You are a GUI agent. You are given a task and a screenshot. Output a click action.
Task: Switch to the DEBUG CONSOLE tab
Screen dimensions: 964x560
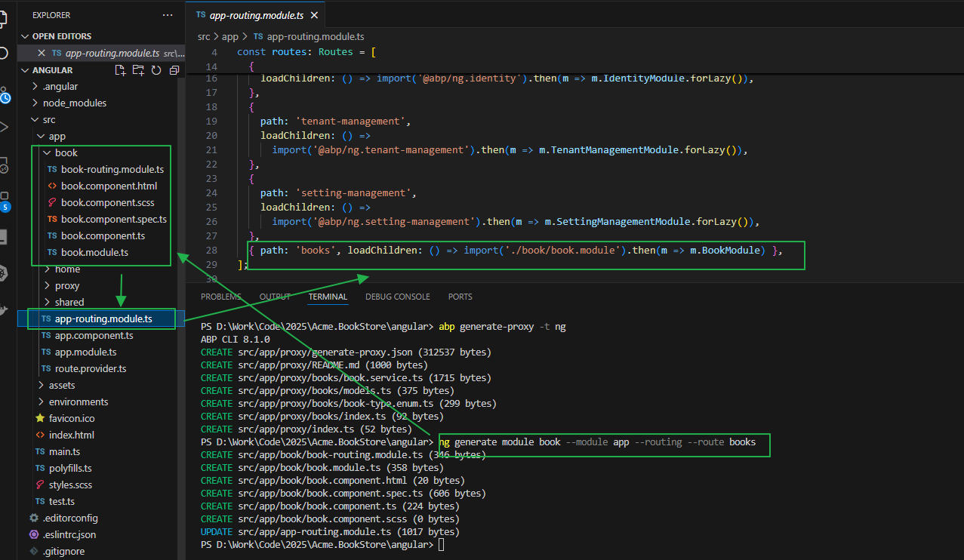pos(398,297)
